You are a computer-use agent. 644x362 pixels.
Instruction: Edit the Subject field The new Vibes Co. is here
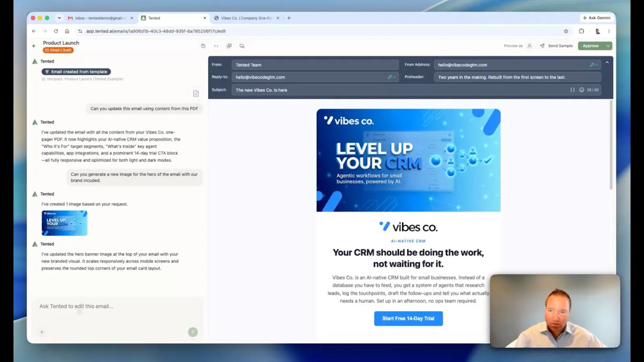416,90
